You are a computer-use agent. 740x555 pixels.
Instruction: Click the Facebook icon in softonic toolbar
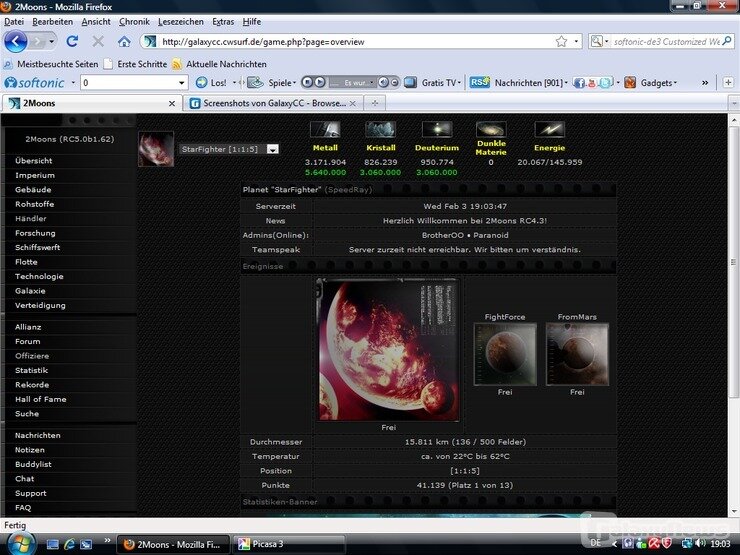[579, 83]
